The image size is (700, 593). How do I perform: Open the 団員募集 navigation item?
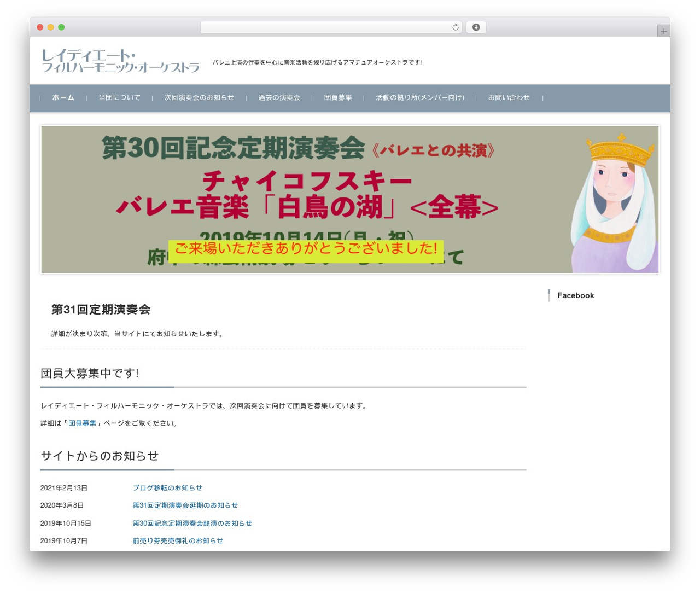pos(338,98)
